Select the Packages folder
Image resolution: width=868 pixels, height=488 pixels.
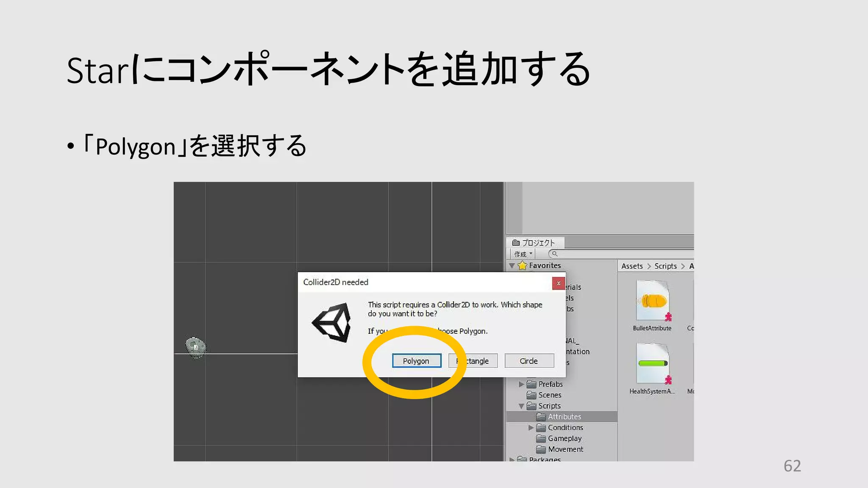pos(545,459)
